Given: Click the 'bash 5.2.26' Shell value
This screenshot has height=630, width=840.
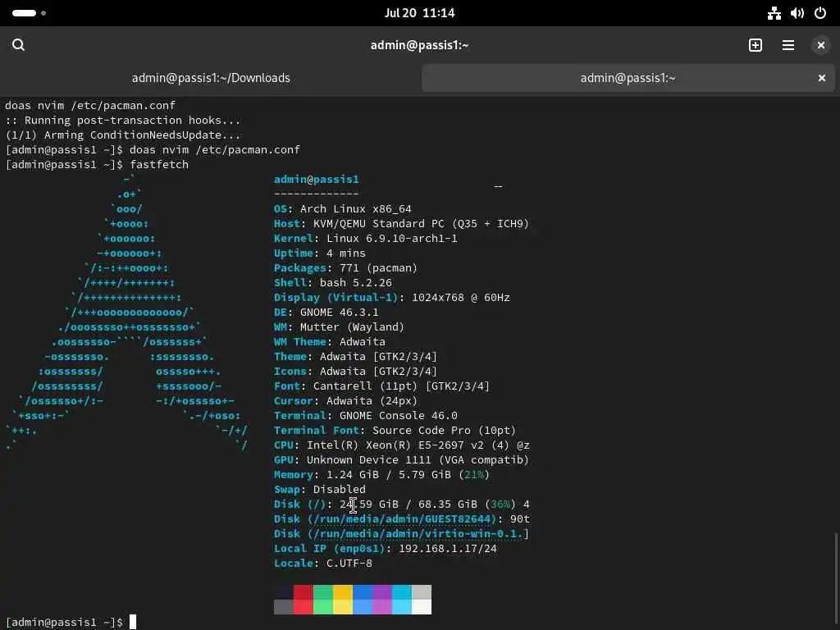Looking at the screenshot, I should [x=356, y=283].
